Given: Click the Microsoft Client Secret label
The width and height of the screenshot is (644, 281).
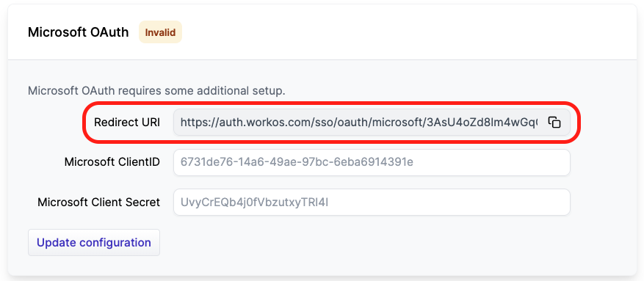Looking at the screenshot, I should point(98,202).
